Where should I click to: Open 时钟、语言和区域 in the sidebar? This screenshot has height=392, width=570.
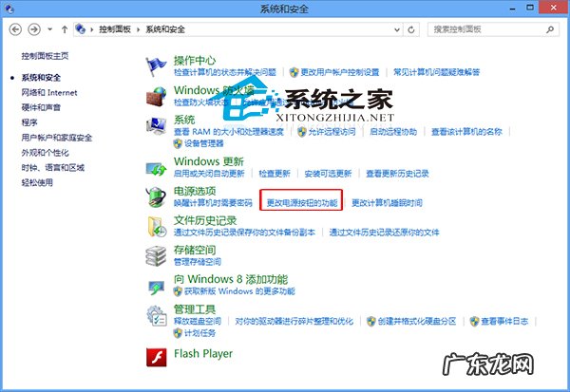click(x=52, y=167)
